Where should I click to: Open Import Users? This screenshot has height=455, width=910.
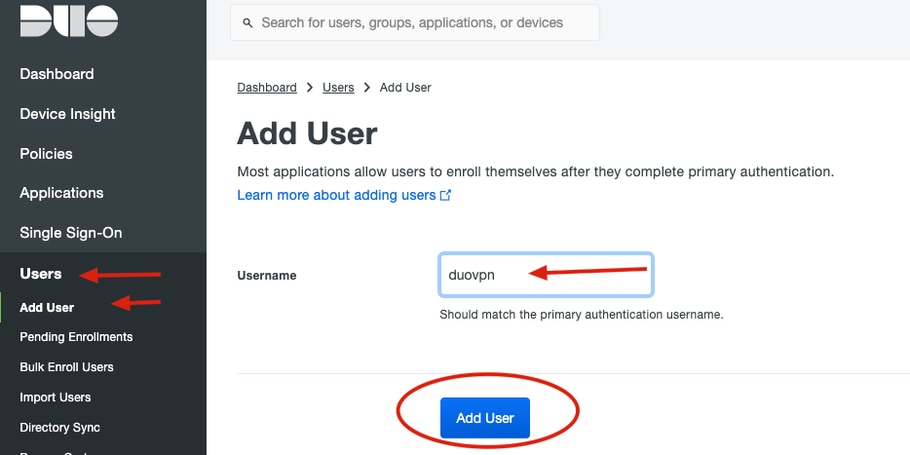pyautogui.click(x=55, y=398)
